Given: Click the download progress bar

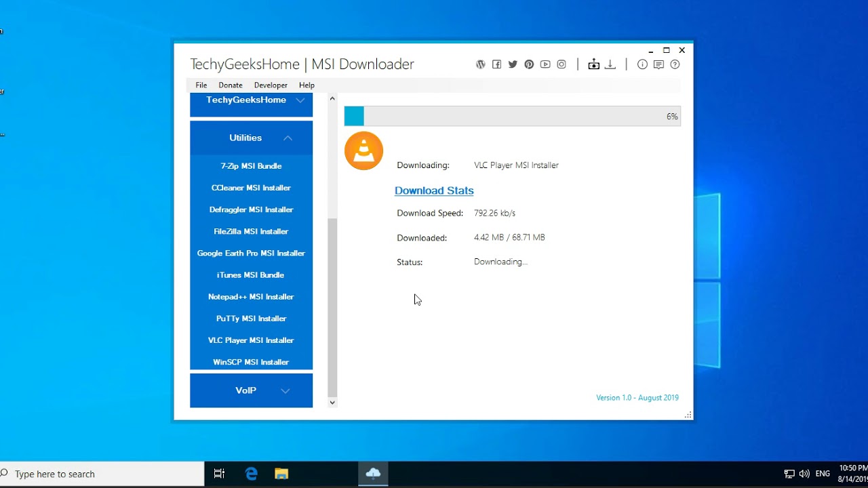Looking at the screenshot, I should [512, 116].
